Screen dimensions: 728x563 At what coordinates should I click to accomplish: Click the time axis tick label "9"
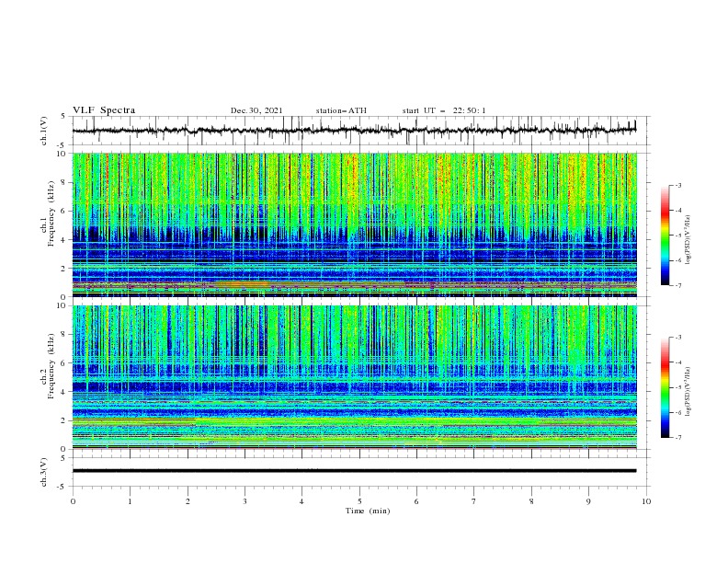588,501
